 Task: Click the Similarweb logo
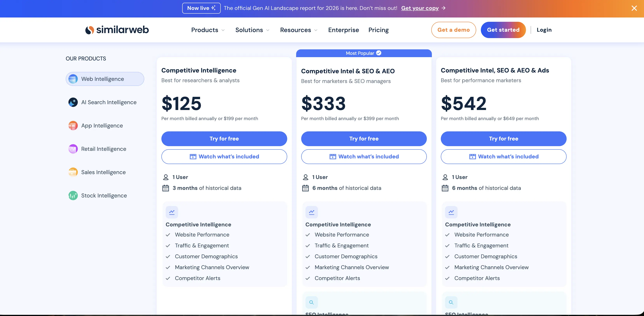point(117,30)
